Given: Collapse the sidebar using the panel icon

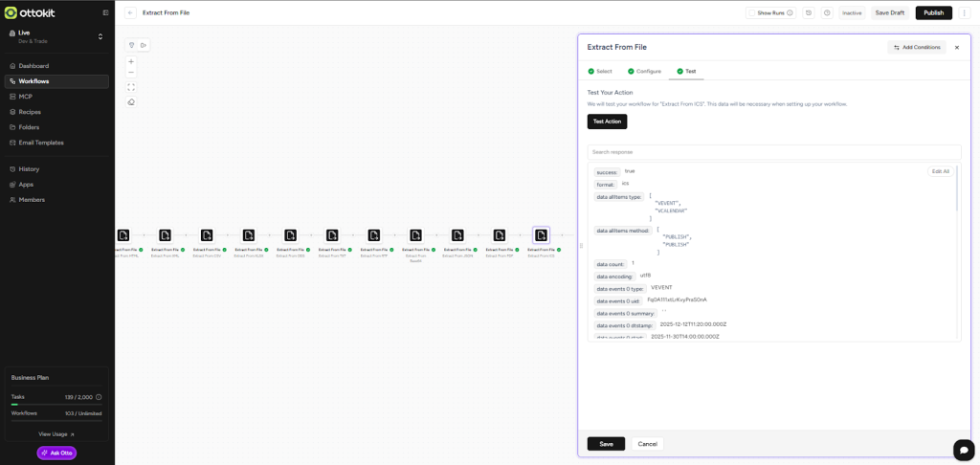Looking at the screenshot, I should 105,12.
